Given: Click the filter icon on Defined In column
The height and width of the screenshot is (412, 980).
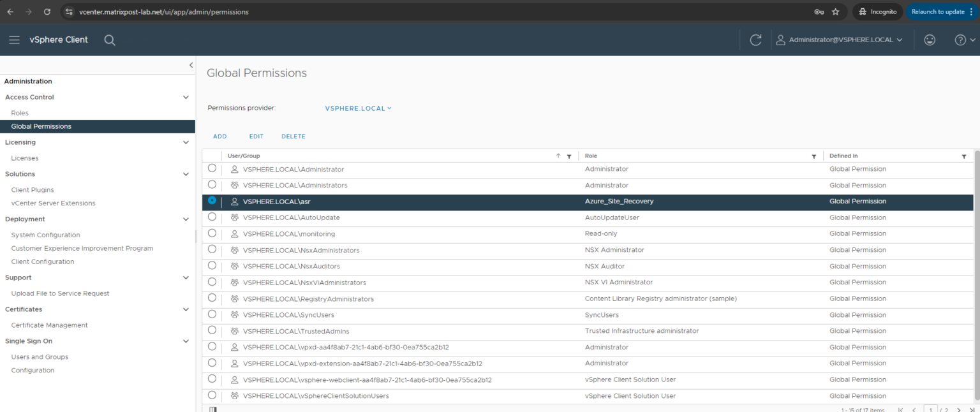Looking at the screenshot, I should [963, 156].
